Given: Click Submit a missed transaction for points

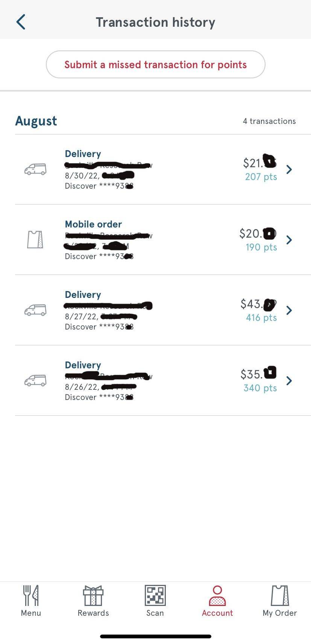Looking at the screenshot, I should [x=155, y=64].
